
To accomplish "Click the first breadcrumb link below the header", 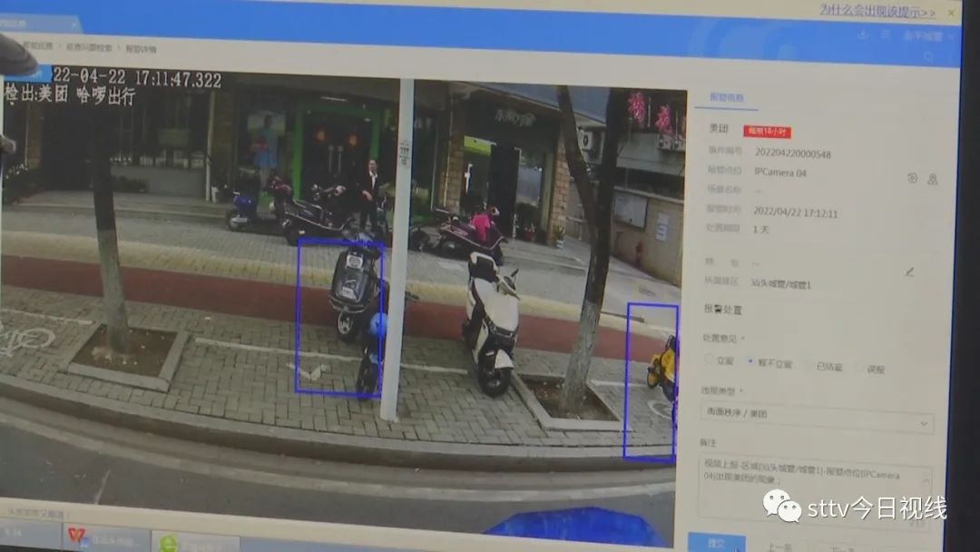I will pos(37,46).
